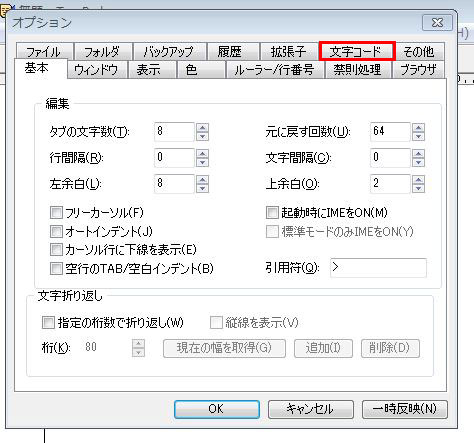This screenshot has width=474, height=443.
Task: Click the キャンセル button
Action: tap(310, 409)
